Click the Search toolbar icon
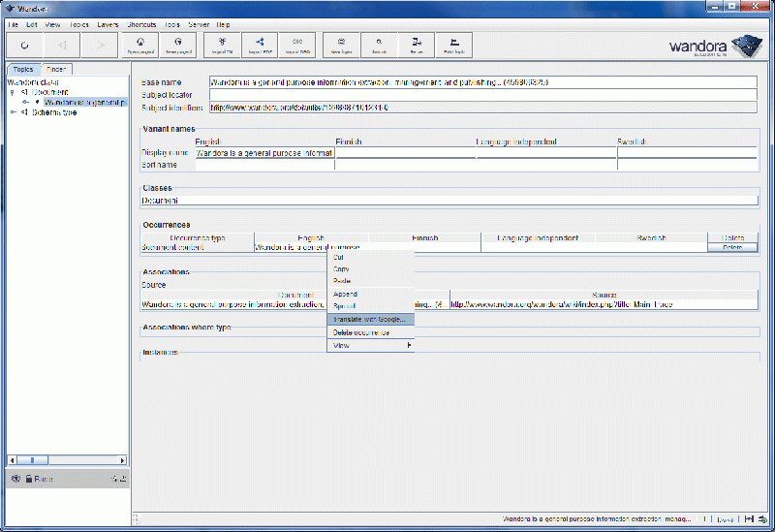The height and width of the screenshot is (532, 775). pos(380,45)
